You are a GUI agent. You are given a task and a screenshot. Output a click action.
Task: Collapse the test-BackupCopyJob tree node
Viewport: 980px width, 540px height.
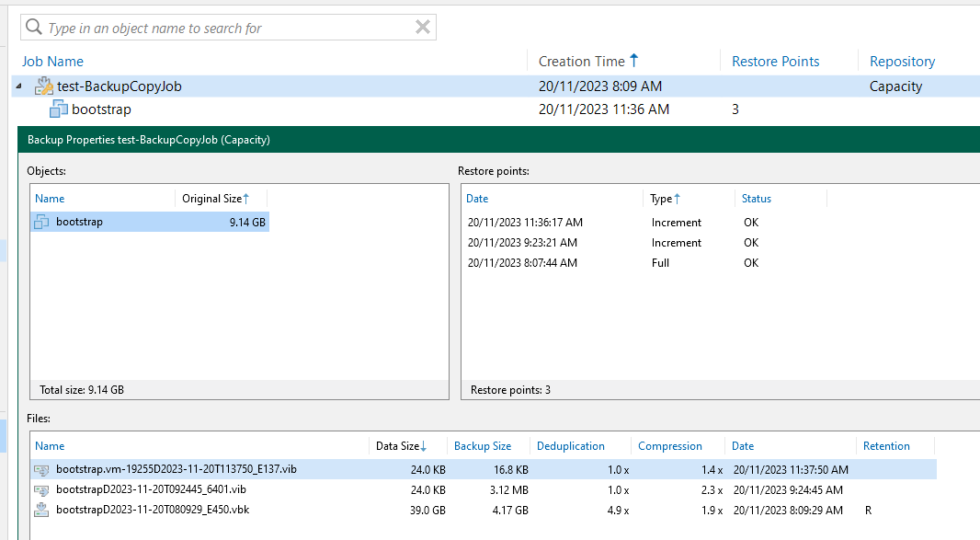point(19,86)
